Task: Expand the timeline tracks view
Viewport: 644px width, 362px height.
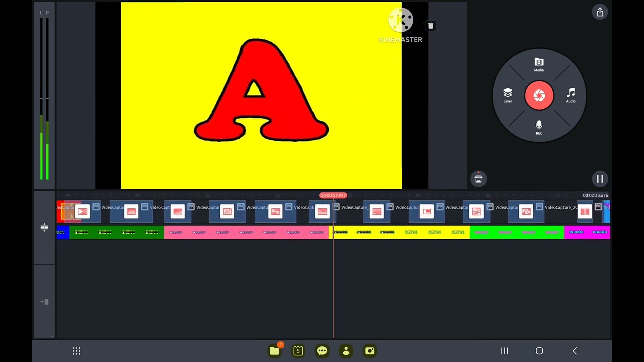Action: pos(44,228)
